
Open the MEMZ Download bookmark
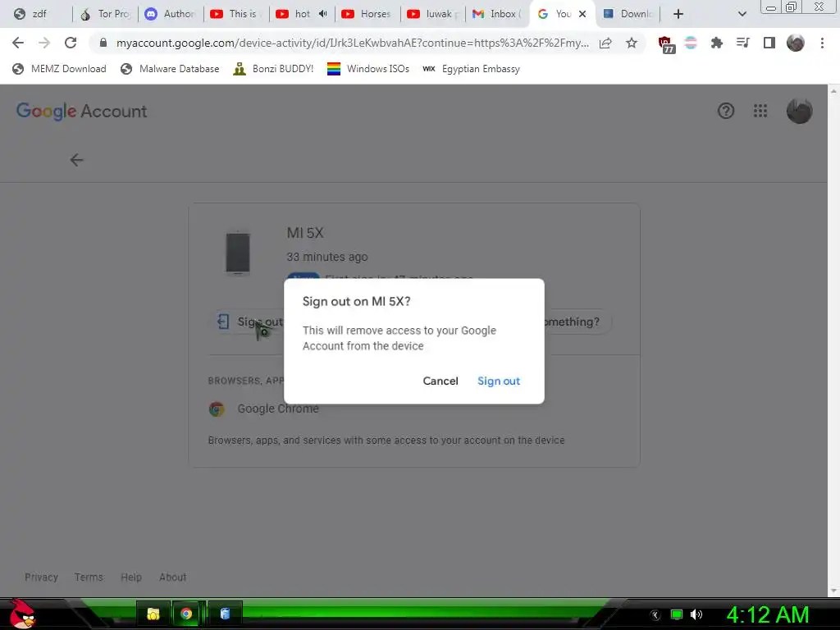pyautogui.click(x=59, y=69)
